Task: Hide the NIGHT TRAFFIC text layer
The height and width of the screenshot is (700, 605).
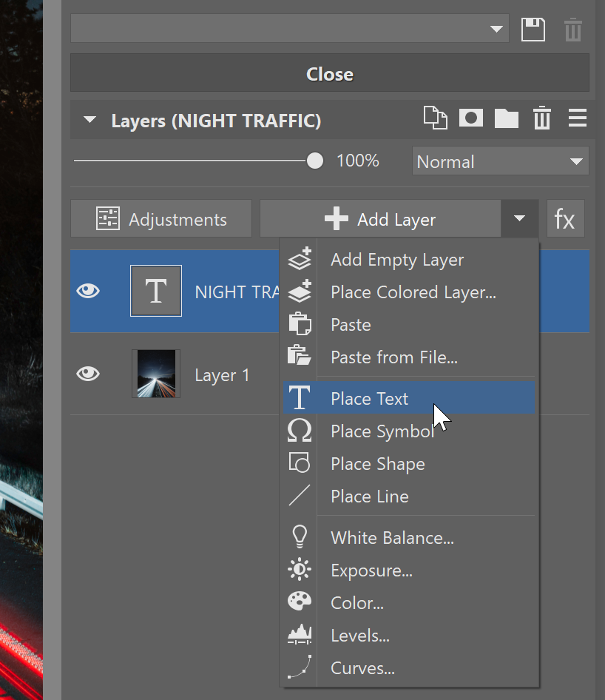Action: [x=88, y=292]
